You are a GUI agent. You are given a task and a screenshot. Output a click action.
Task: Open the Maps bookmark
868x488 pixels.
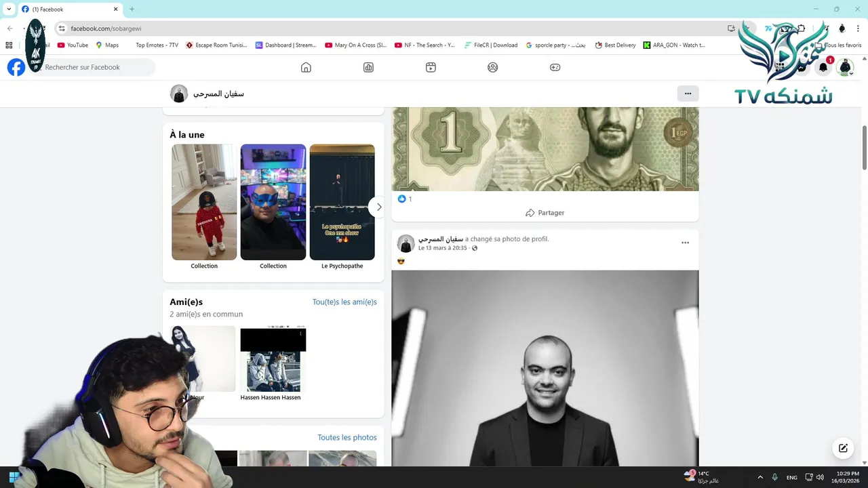pyautogui.click(x=107, y=45)
